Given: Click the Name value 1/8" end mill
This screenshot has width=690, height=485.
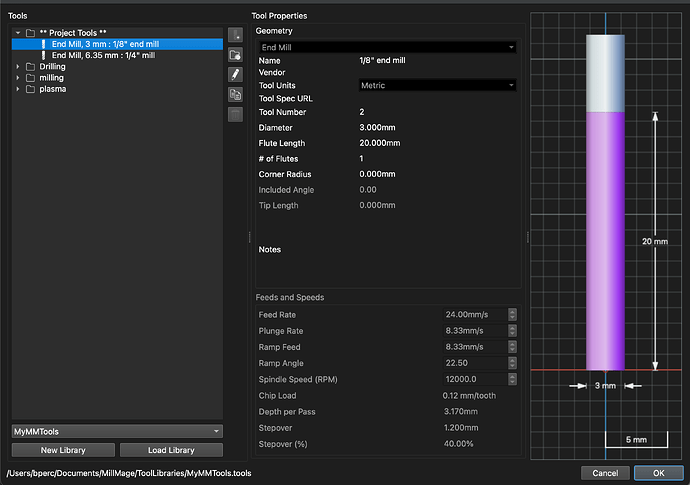Looking at the screenshot, I should [382, 60].
